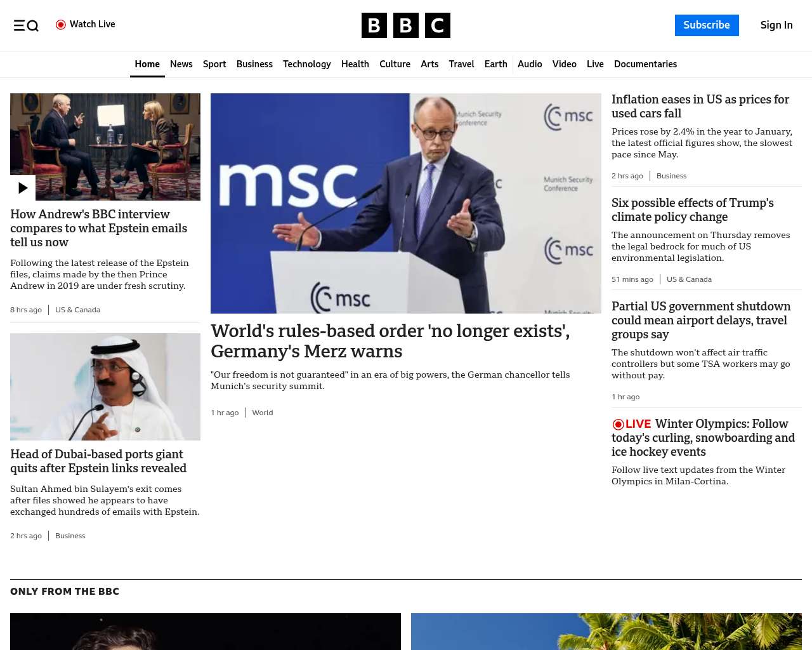Click 'Prices rose by 2.4%' summary text
Viewport: 812px width, 650px height.
702,143
